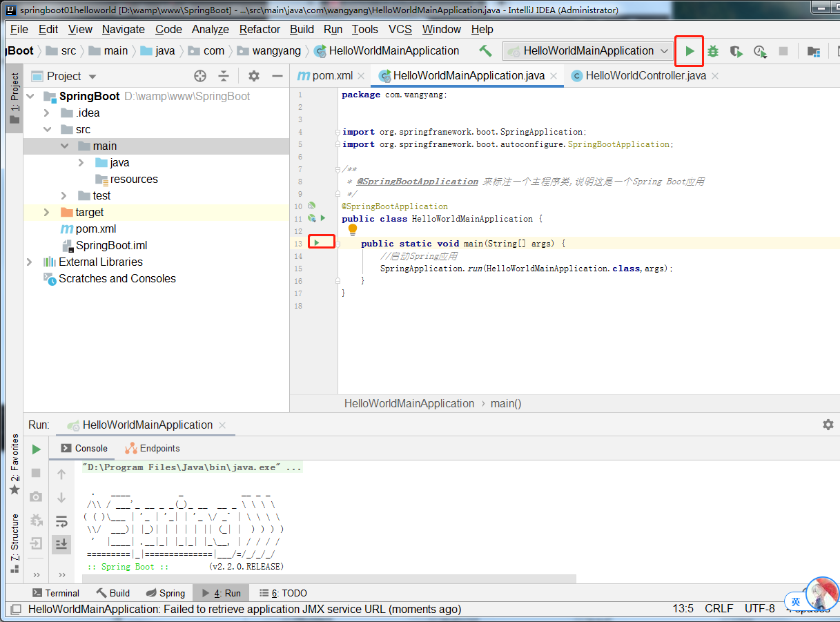Select pom.xml in project tree
Screen dimensions: 840x622
coord(89,229)
